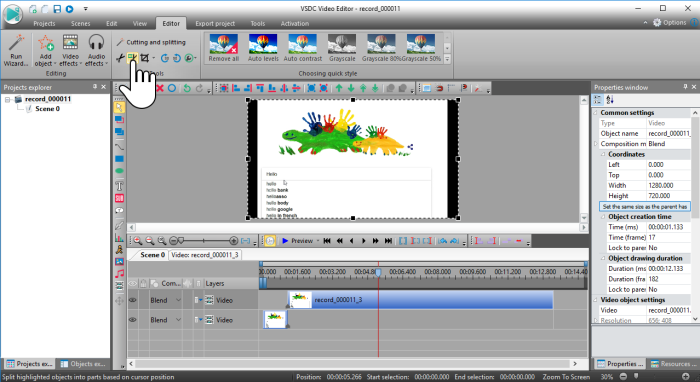Open the Activation tab
The image size is (700, 382).
tap(294, 23)
